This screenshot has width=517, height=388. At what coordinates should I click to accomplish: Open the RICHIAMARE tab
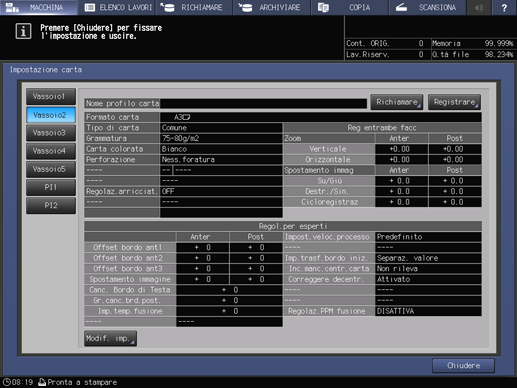(194, 7)
